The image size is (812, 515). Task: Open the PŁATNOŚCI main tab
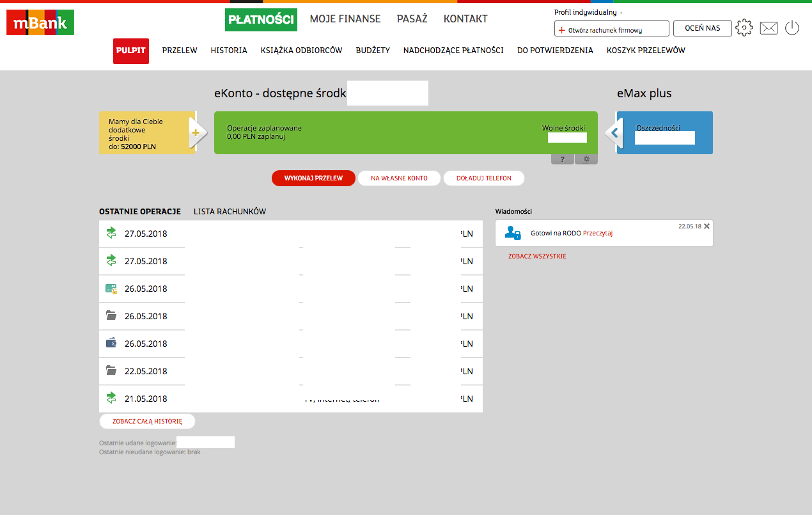point(261,19)
